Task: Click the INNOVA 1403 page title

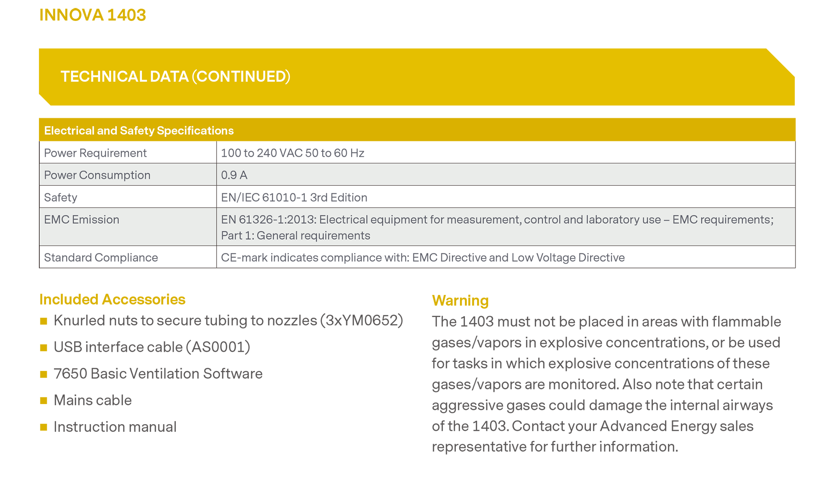Action: [x=92, y=15]
